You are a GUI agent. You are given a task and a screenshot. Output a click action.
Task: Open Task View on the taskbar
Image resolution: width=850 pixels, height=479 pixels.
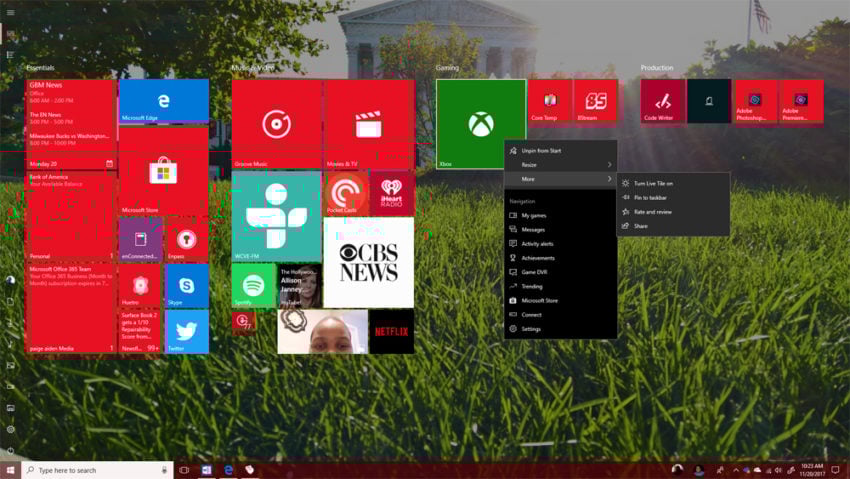coord(184,470)
